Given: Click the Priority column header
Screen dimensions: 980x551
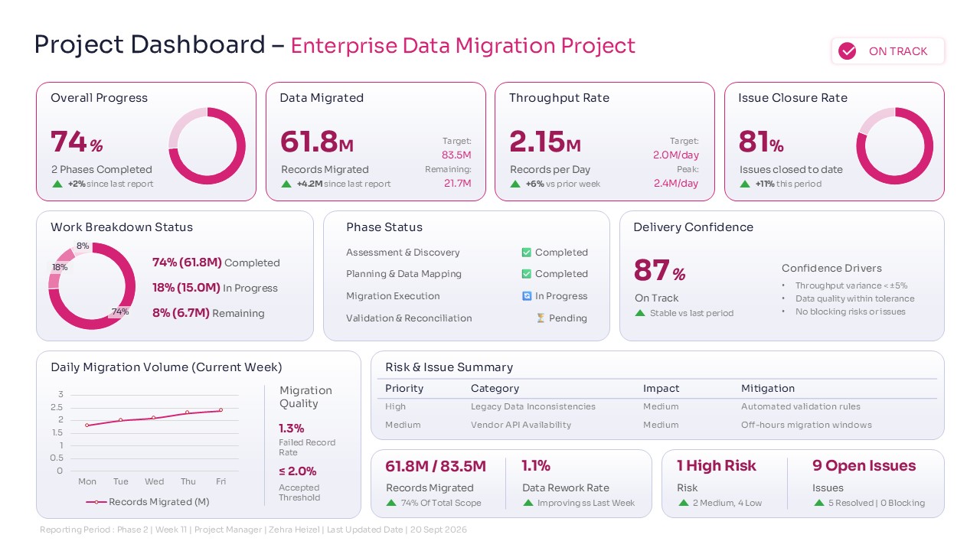Looking at the screenshot, I should [404, 389].
